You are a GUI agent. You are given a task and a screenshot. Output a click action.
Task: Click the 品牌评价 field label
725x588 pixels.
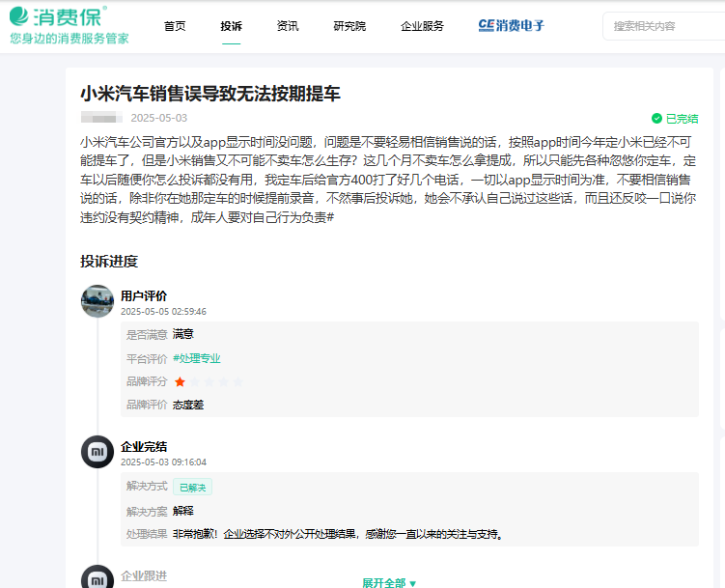[147, 405]
